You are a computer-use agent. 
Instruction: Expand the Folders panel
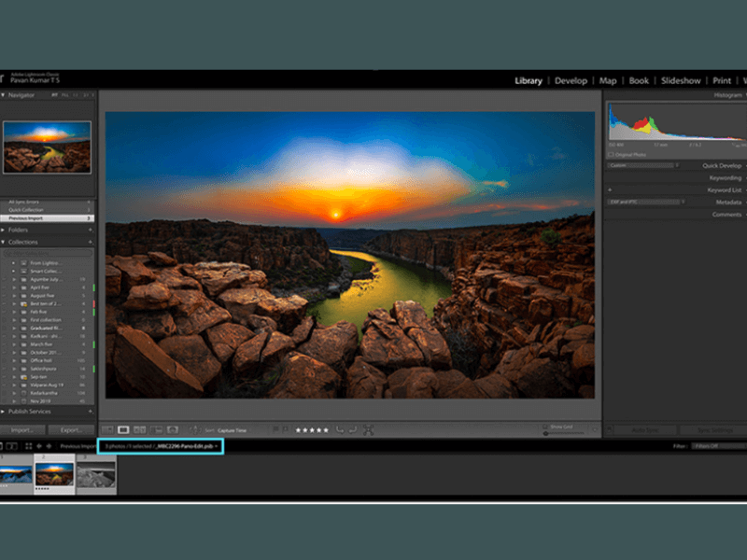click(5, 230)
